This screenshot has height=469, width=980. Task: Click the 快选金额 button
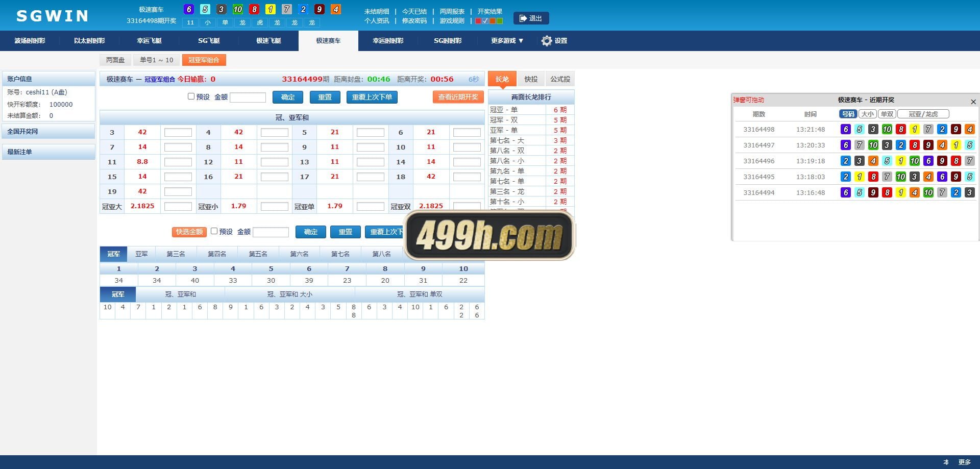189,232
